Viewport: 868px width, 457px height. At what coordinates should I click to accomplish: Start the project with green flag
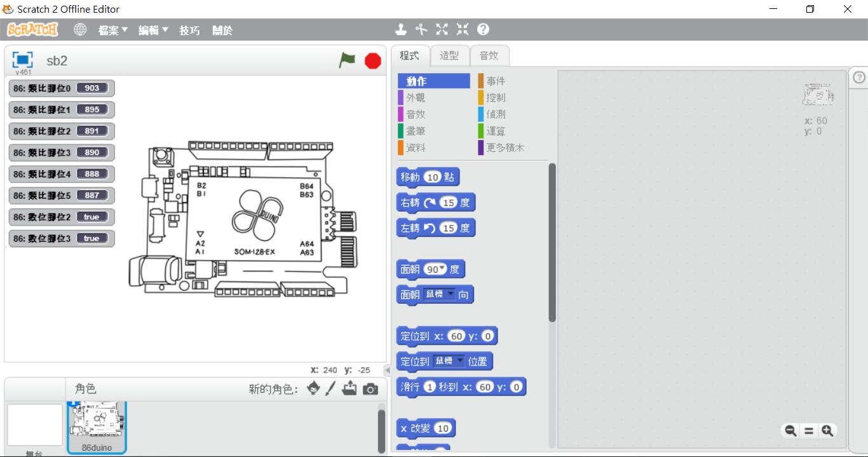pos(347,60)
